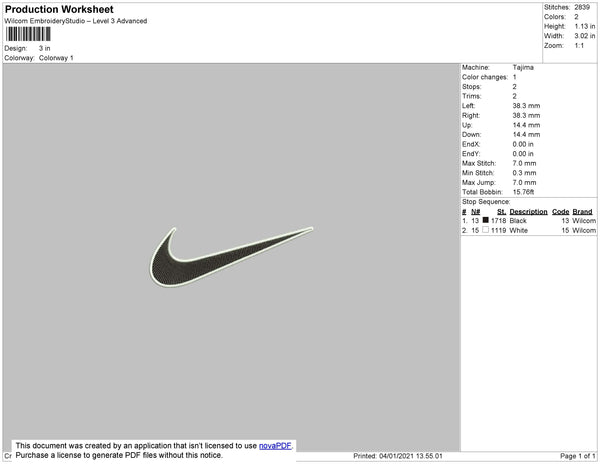This screenshot has height=464, width=600.
Task: Click the Page 1 of 1 footer
Action: pyautogui.click(x=578, y=456)
